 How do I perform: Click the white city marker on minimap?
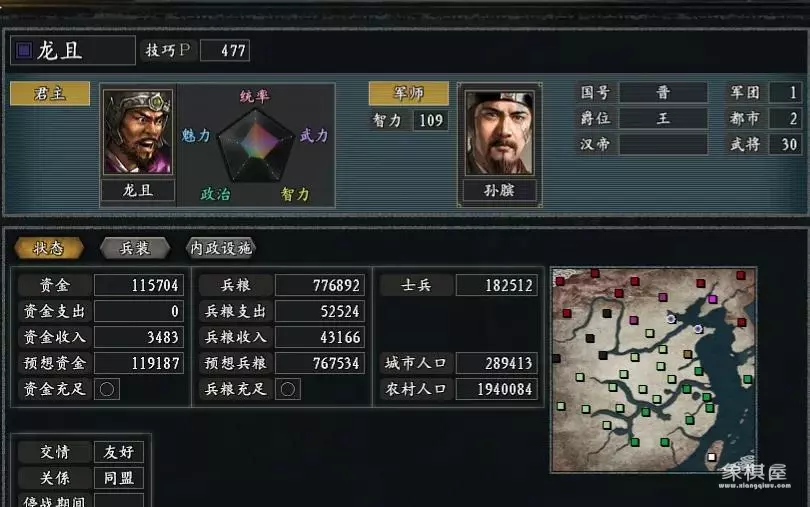(711, 457)
